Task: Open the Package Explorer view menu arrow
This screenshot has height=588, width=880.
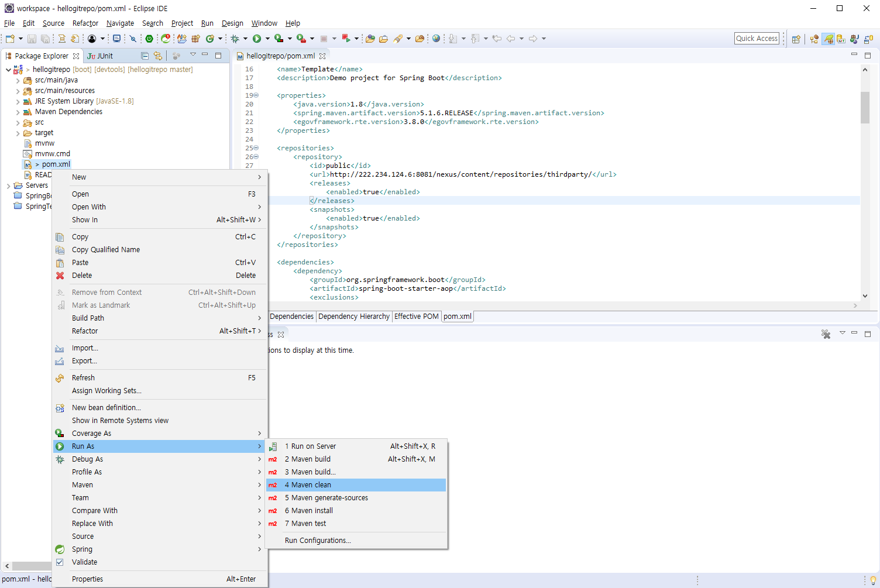Action: click(192, 55)
